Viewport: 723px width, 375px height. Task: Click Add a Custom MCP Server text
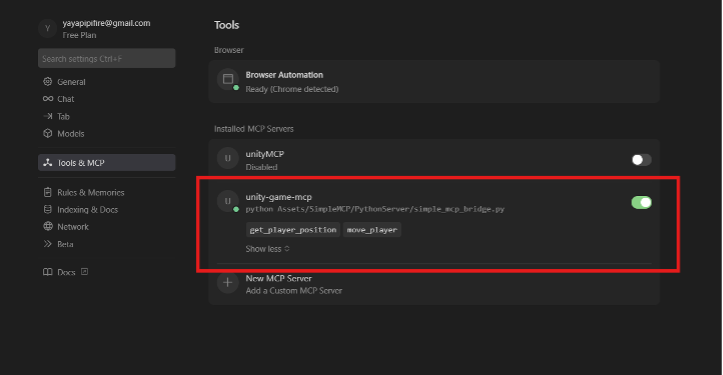click(294, 291)
